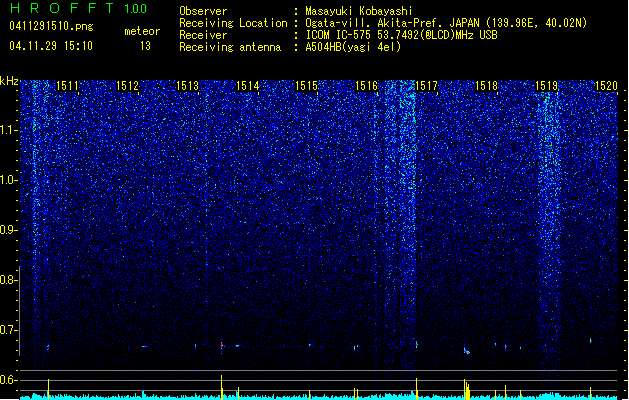Image resolution: width=629 pixels, height=400 pixels.
Task: Click the 0.8 kHz axis label
Action: pyautogui.click(x=8, y=280)
